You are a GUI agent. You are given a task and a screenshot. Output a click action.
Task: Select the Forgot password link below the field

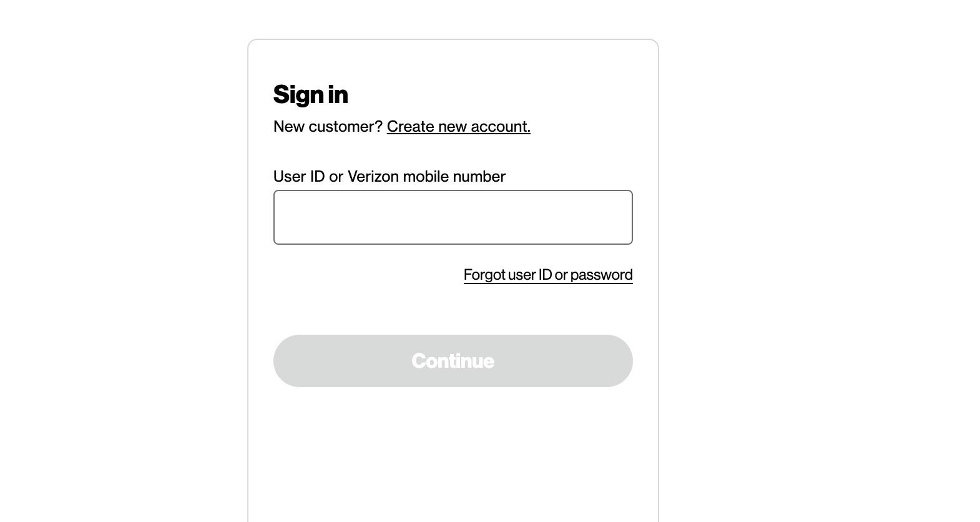(x=547, y=275)
